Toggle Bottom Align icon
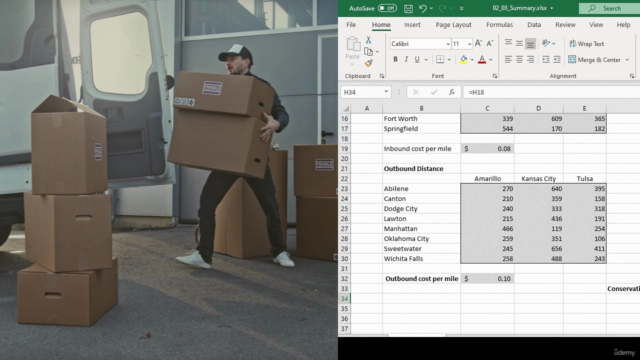The image size is (640, 360). [x=530, y=43]
